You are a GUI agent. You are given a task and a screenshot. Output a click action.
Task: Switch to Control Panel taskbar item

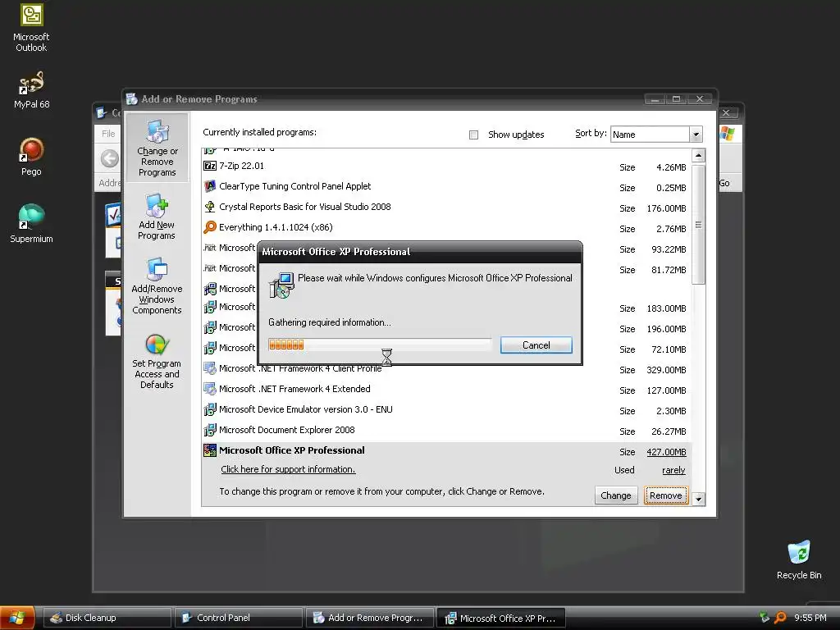click(239, 618)
